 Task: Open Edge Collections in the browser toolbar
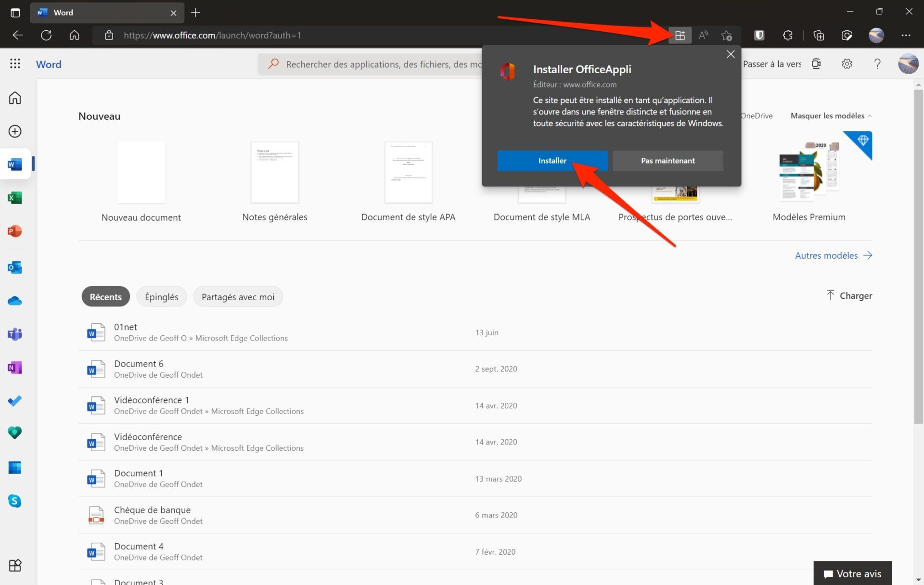(x=818, y=35)
